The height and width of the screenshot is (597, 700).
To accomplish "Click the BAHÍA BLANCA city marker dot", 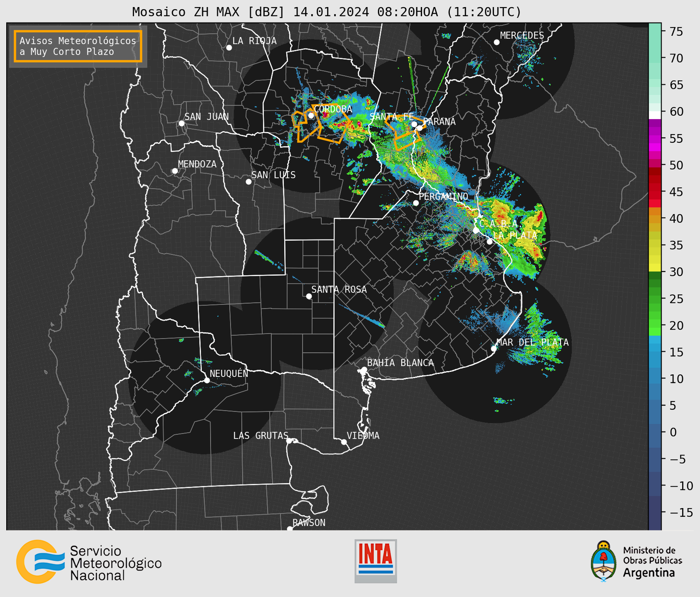I will tap(364, 369).
